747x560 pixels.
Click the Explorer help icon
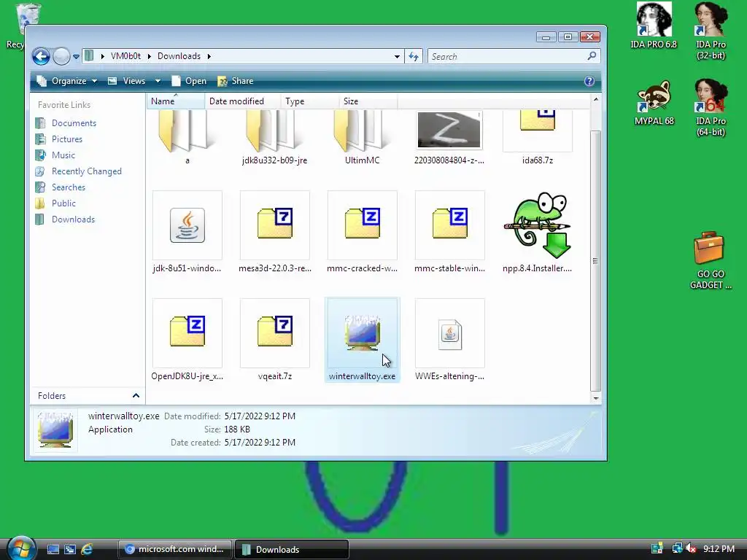[589, 81]
